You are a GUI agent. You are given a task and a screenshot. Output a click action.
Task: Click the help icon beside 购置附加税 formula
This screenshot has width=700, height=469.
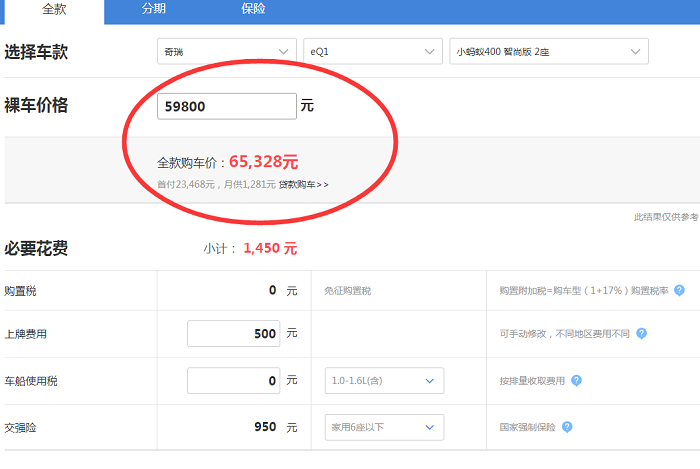(679, 291)
